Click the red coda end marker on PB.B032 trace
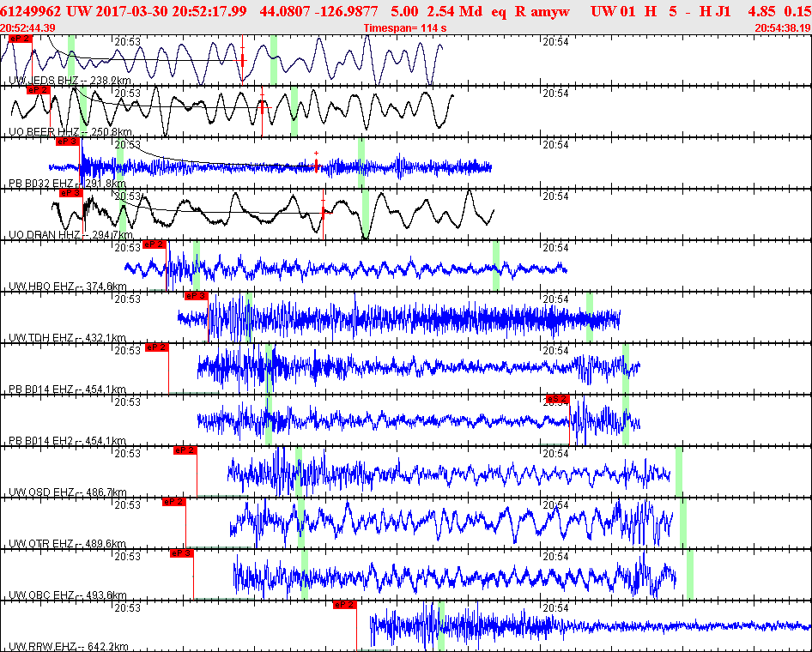The height and width of the screenshot is (652, 812). coord(317,164)
